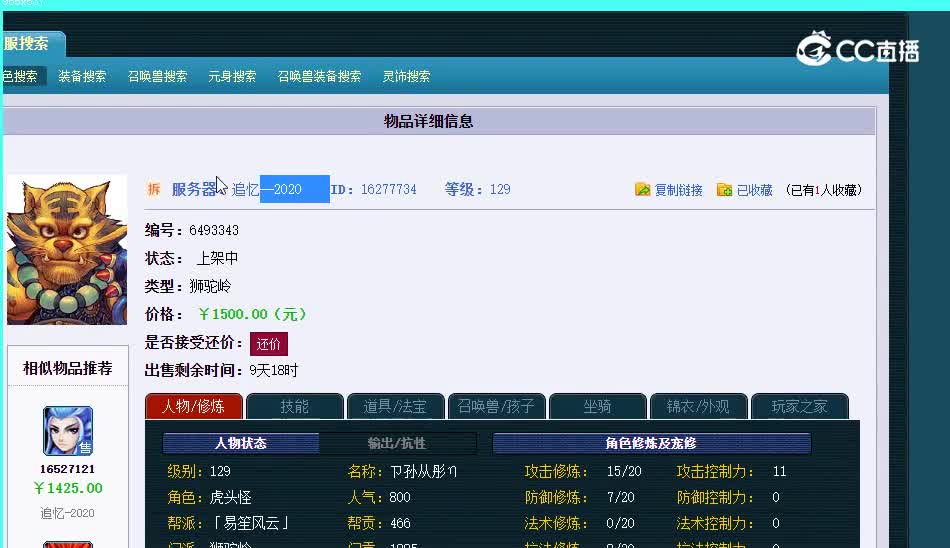Click the 已有1人收藏 count text
Screen dimensions: 950x548
click(824, 190)
